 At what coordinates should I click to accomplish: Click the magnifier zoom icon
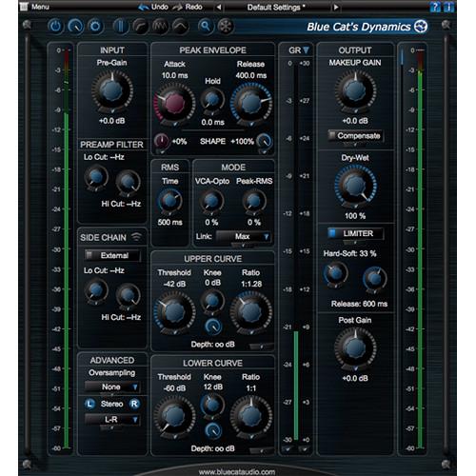point(206,26)
